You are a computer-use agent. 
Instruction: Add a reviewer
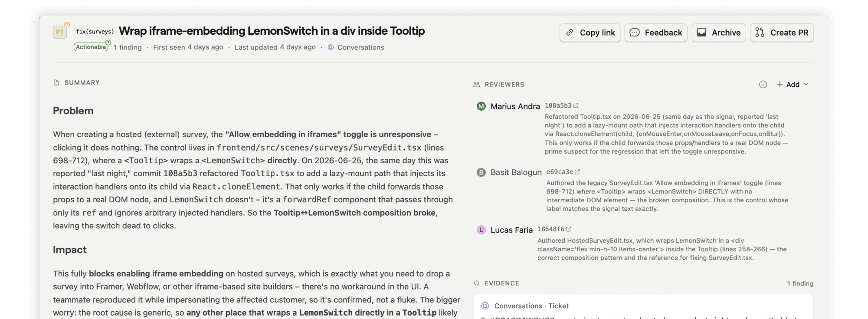[792, 85]
